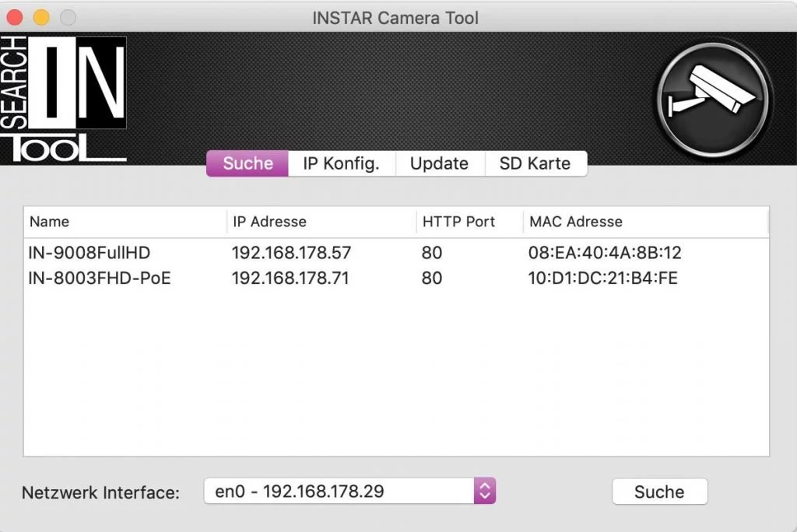Click the IN Search Tool logo
This screenshot has height=532, width=797.
[x=63, y=99]
